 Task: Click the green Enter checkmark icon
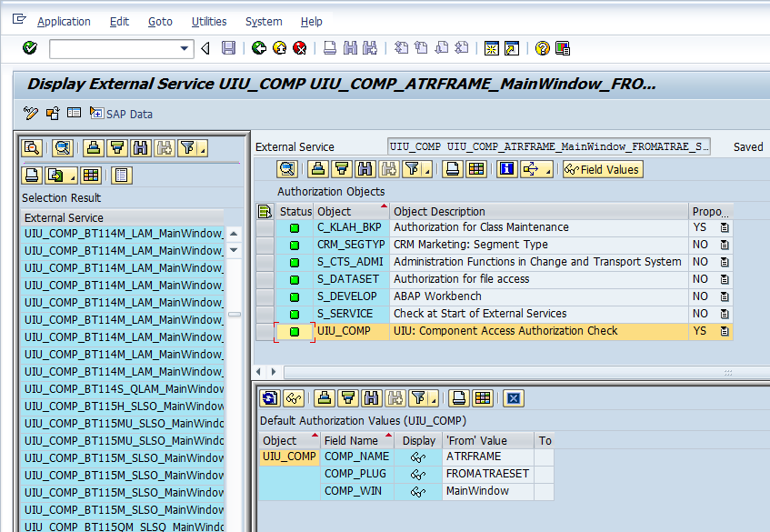[x=30, y=47]
